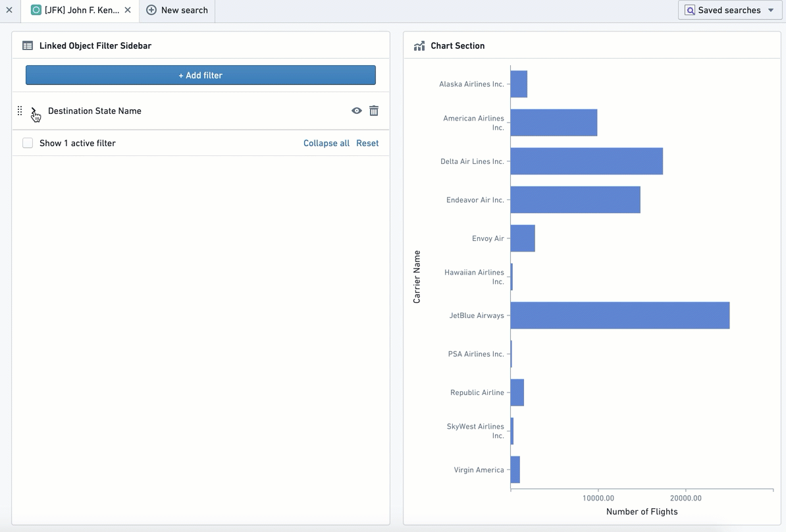The width and height of the screenshot is (786, 532).
Task: Select the Endeavor Air Inc. bar
Action: (575, 199)
